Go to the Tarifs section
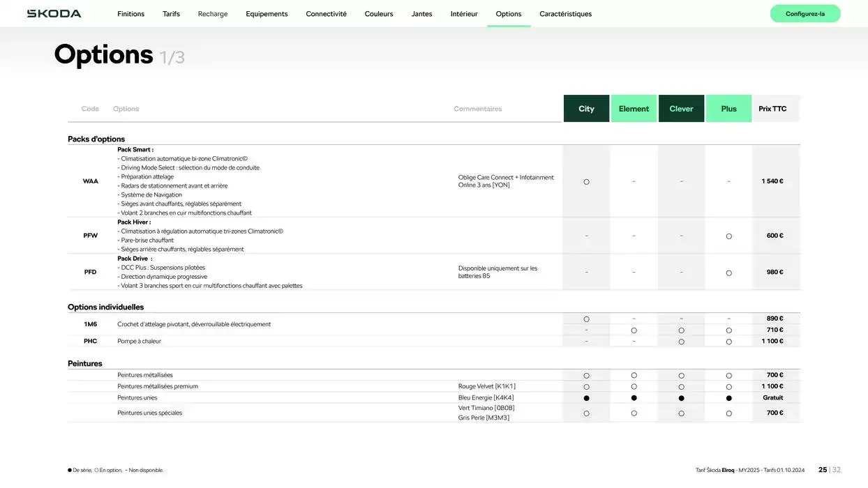The width and height of the screenshot is (868, 488). click(171, 14)
